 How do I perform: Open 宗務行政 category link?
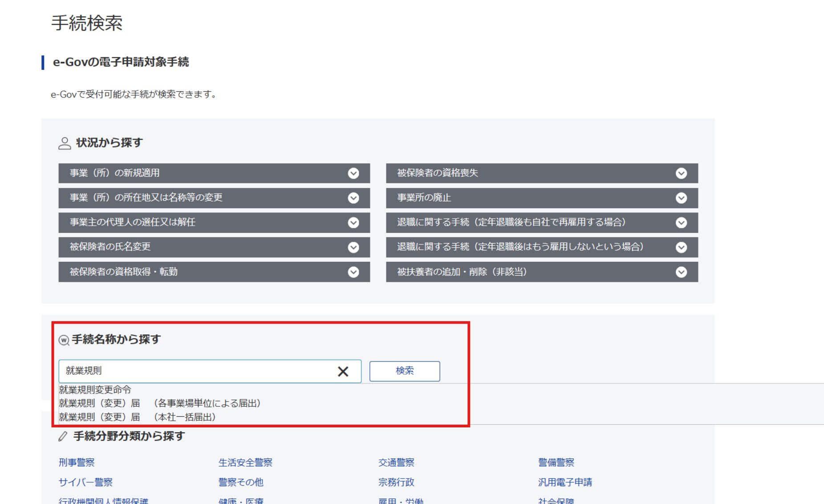coord(396,482)
